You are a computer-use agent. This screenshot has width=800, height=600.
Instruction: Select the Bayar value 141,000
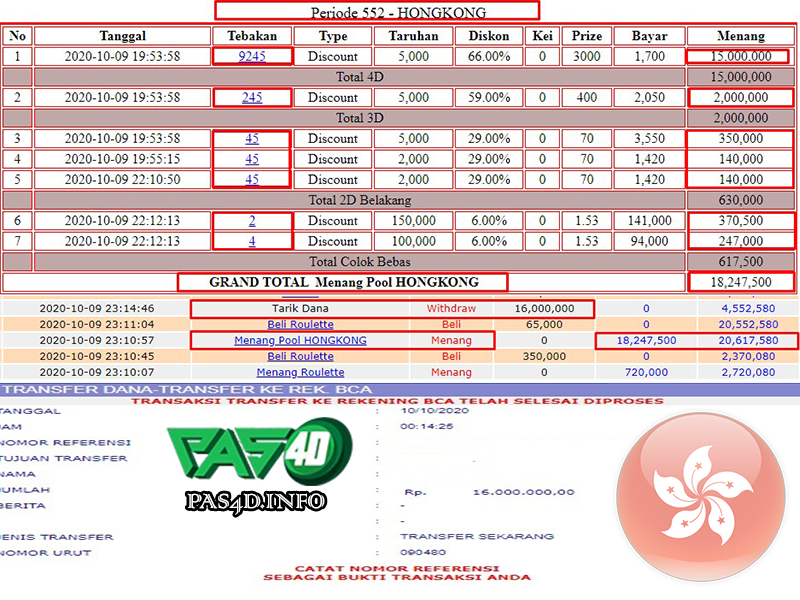(x=649, y=220)
